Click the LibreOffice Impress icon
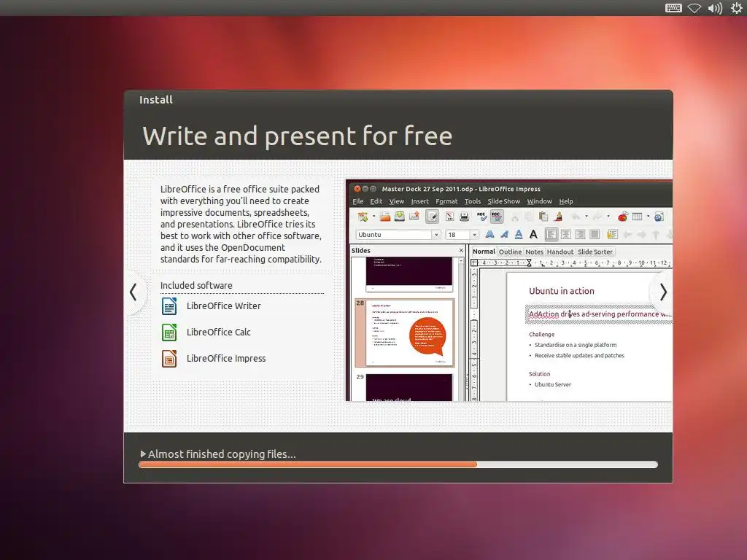This screenshot has width=747, height=560. [169, 359]
